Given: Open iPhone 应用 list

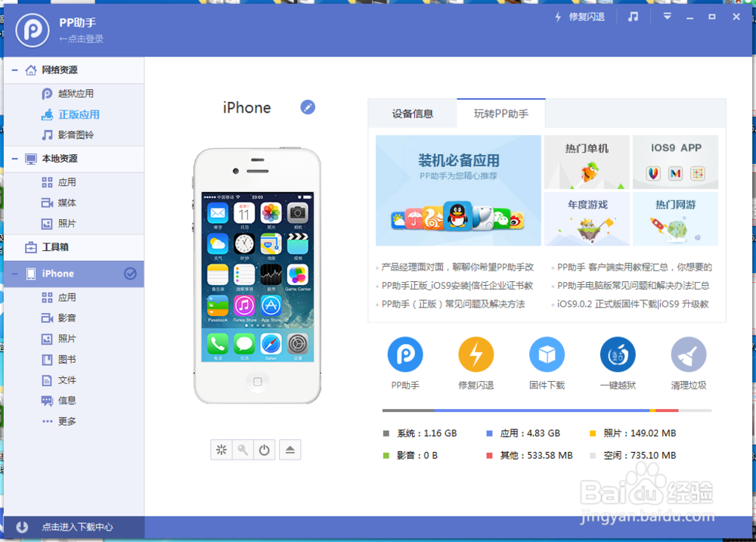Looking at the screenshot, I should [59, 298].
